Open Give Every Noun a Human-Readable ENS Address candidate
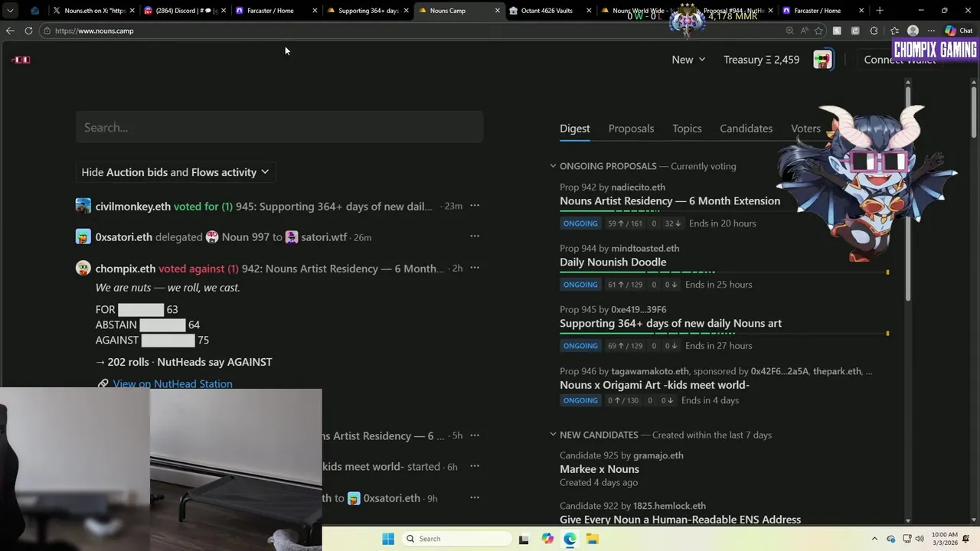Image resolution: width=980 pixels, height=551 pixels. click(x=680, y=520)
